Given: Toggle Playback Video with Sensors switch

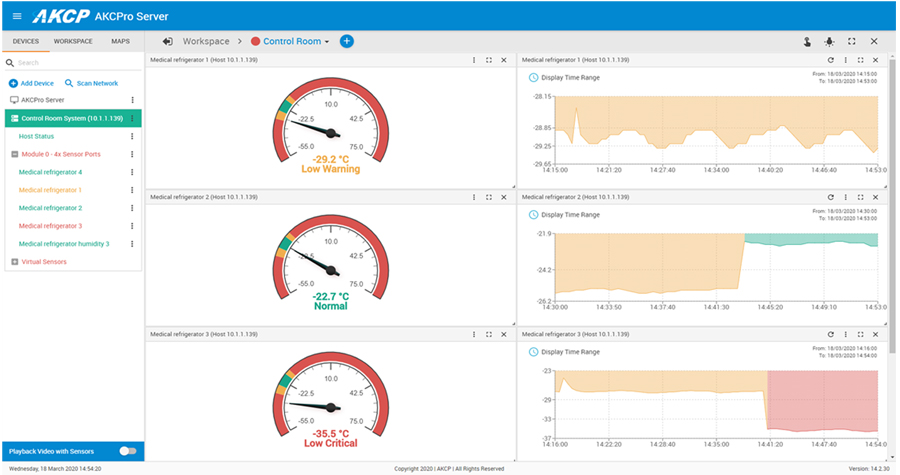Looking at the screenshot, I should pyautogui.click(x=127, y=451).
